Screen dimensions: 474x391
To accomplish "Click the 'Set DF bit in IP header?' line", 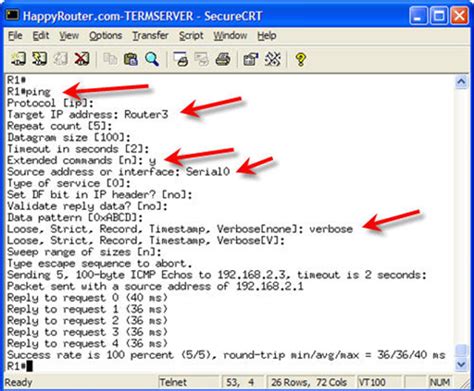I will (x=100, y=195).
